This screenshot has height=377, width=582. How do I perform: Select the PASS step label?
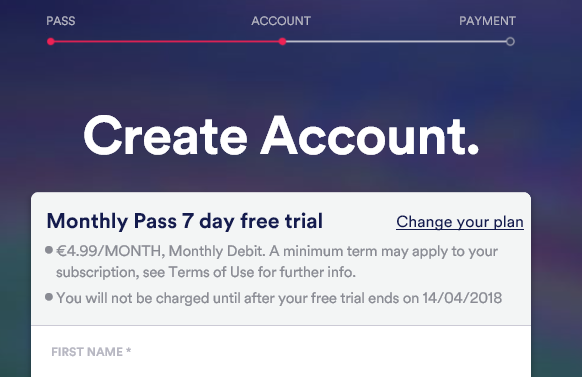tap(61, 21)
